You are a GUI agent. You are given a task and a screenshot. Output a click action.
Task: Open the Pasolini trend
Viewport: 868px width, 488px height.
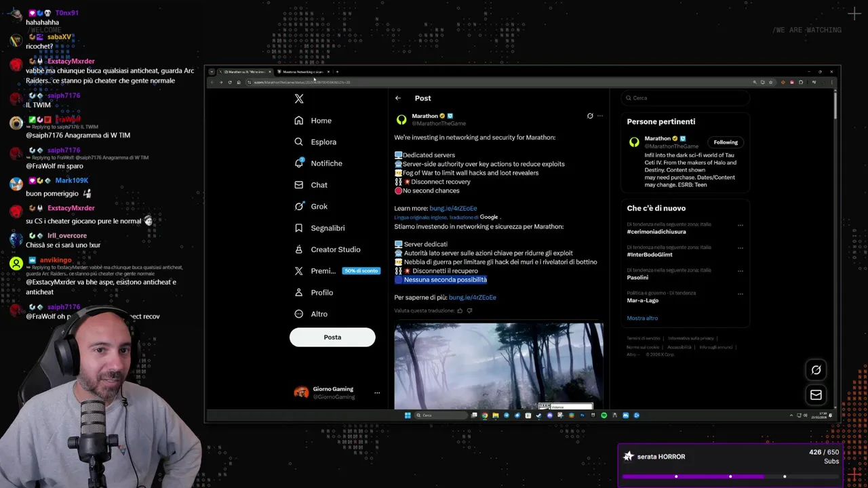click(637, 278)
